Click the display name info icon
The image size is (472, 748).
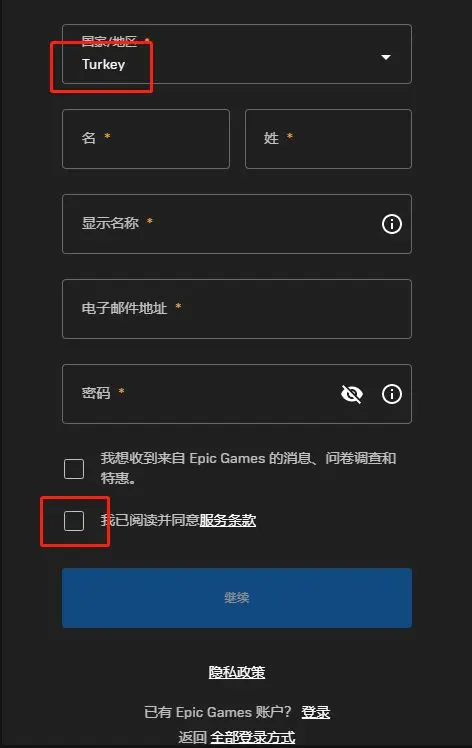click(x=392, y=224)
